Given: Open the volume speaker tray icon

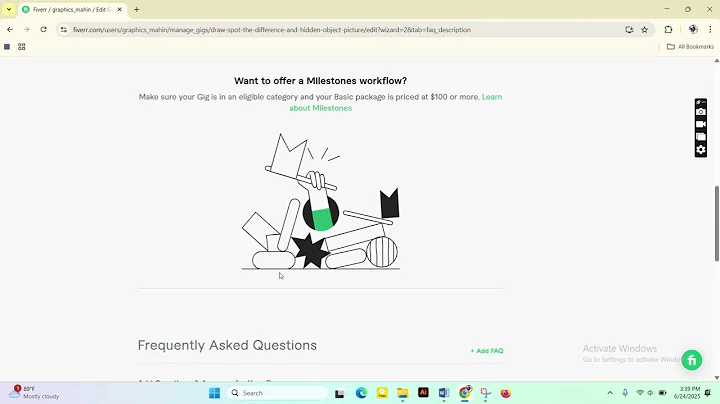Looking at the screenshot, I should point(650,393).
